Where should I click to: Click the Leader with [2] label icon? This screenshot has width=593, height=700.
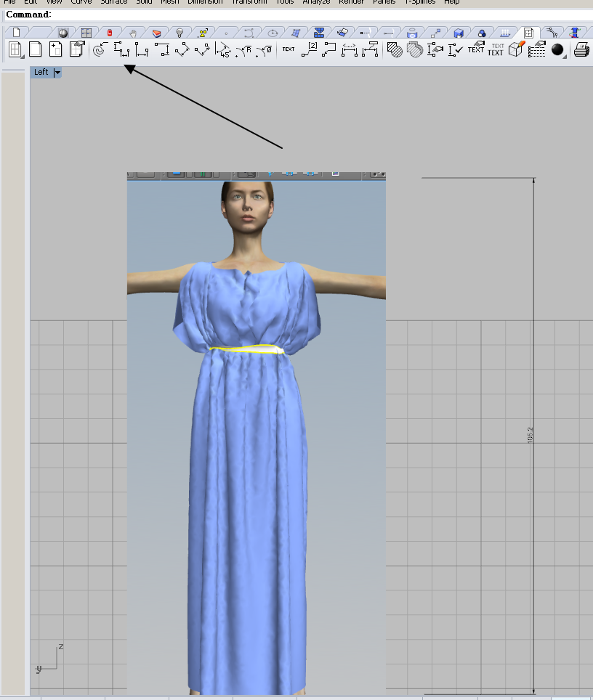click(310, 49)
